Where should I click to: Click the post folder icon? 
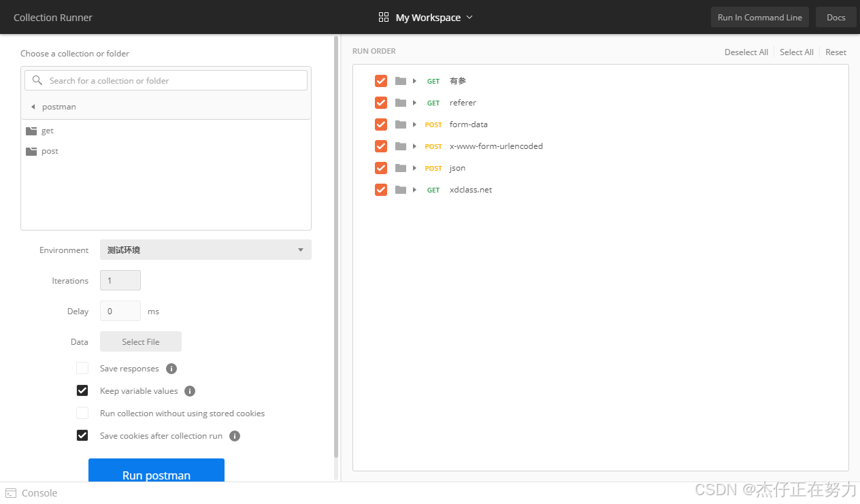(x=31, y=151)
